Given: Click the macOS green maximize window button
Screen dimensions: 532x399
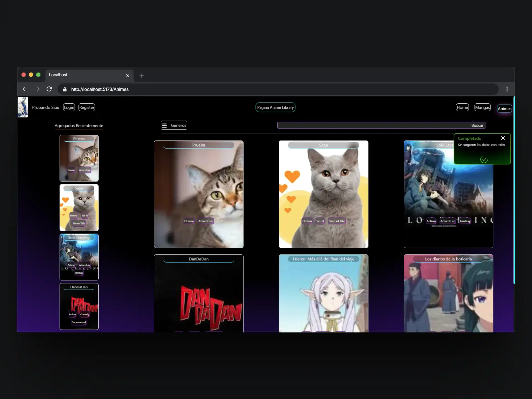Looking at the screenshot, I should [x=38, y=75].
